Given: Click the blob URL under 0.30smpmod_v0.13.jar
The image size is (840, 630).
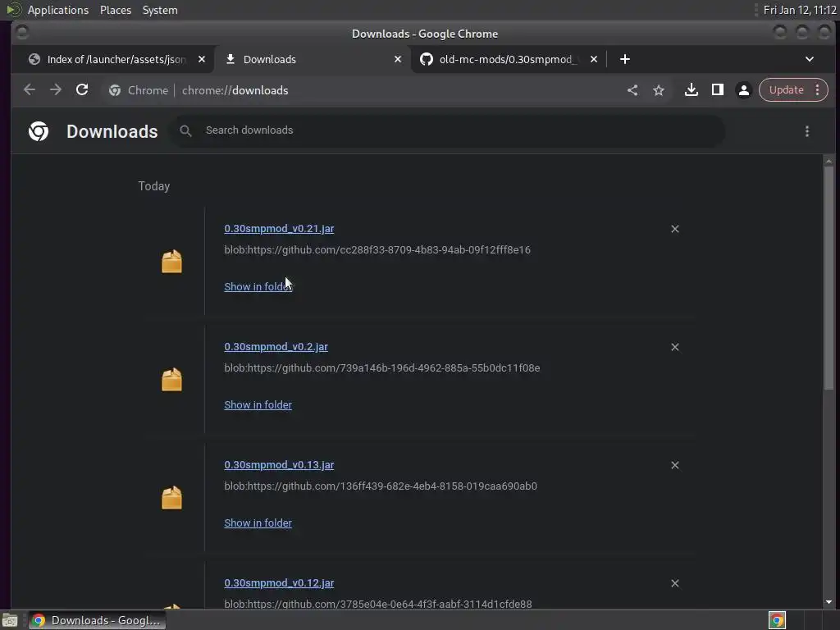Looking at the screenshot, I should pos(381,486).
